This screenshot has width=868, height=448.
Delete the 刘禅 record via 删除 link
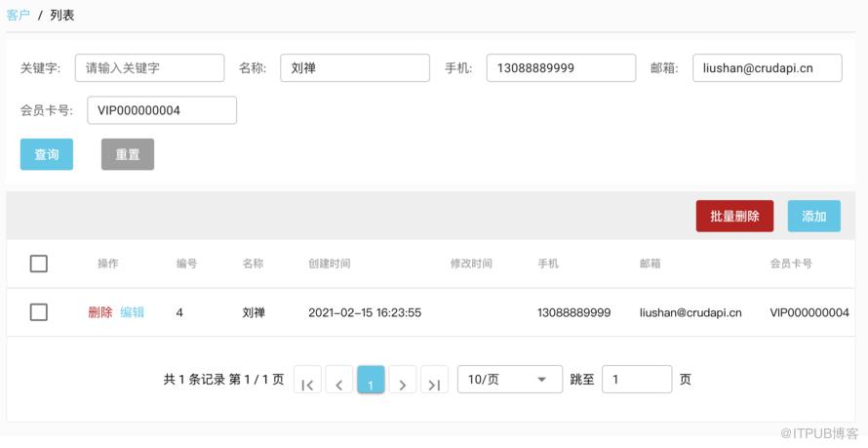click(100, 312)
